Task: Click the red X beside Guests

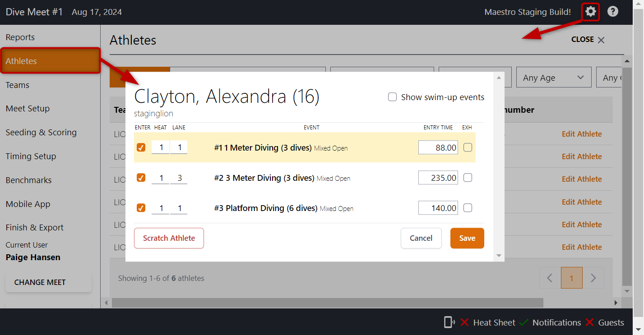Action: coord(589,322)
